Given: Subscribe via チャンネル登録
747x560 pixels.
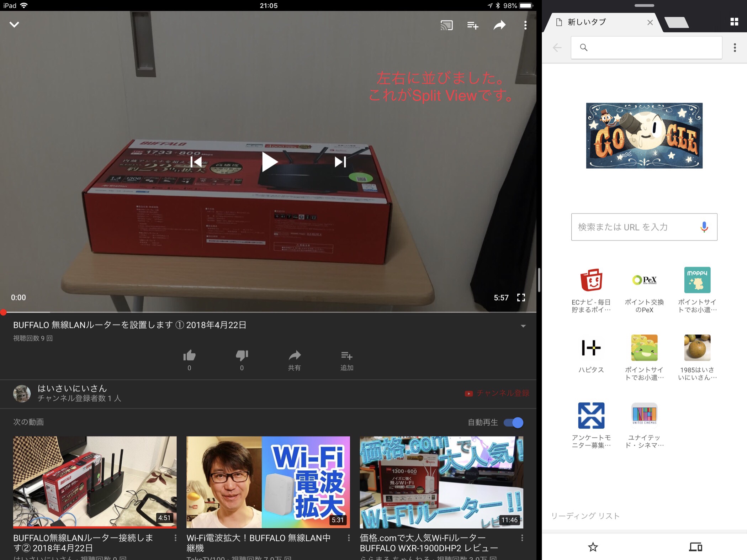Looking at the screenshot, I should [497, 393].
